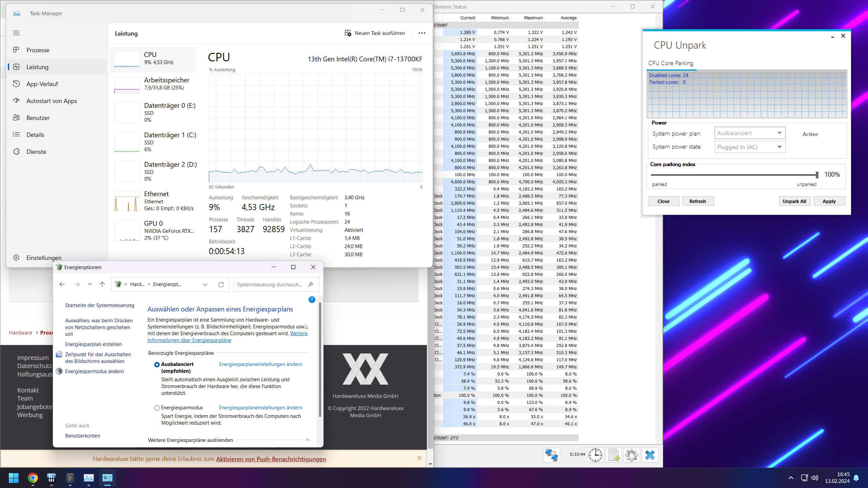Click the blue X close icon in Sensors toolbar
Image resolution: width=868 pixels, height=488 pixels.
click(x=650, y=455)
